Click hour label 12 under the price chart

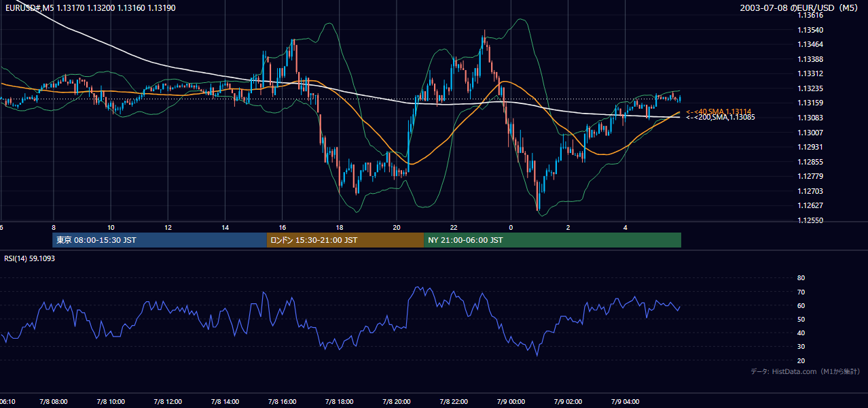pos(168,228)
